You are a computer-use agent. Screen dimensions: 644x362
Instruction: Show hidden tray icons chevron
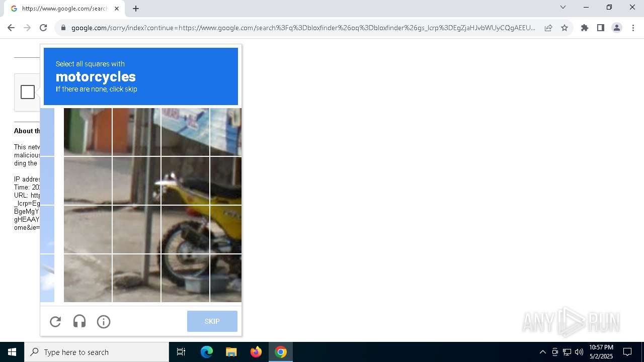(542, 352)
